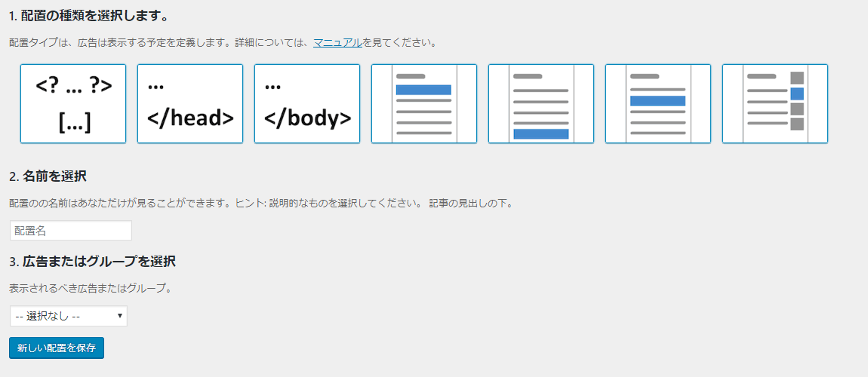Select the manual PHP/shortcode placement icon
The image size is (868, 377).
click(73, 103)
